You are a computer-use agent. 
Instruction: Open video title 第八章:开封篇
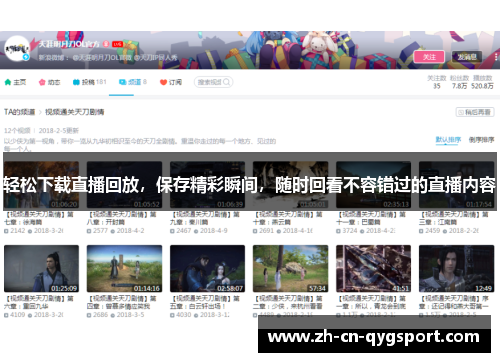coord(121,218)
